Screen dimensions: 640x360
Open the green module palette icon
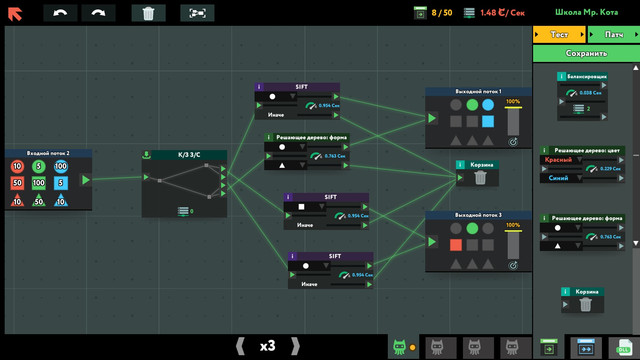coord(549,347)
